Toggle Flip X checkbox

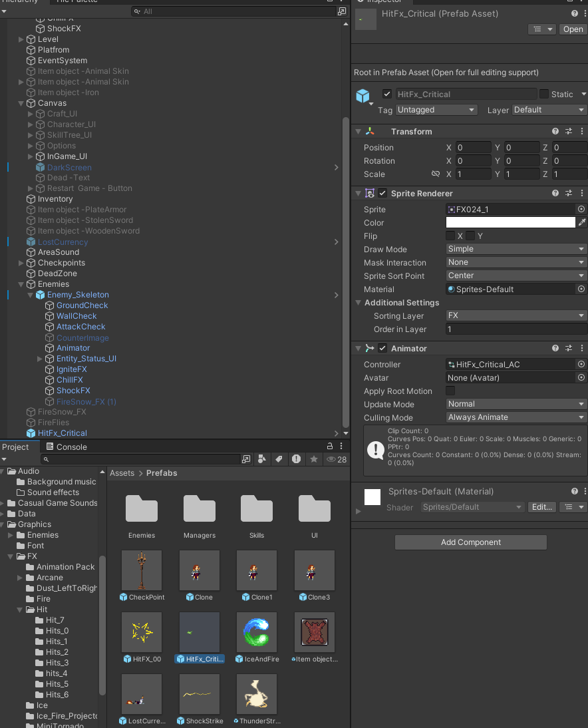pyautogui.click(x=450, y=236)
